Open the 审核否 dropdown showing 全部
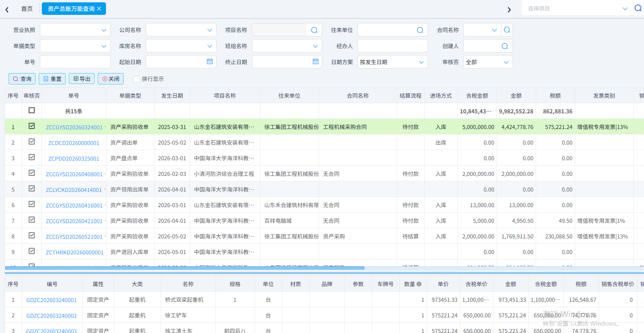 click(x=488, y=62)
